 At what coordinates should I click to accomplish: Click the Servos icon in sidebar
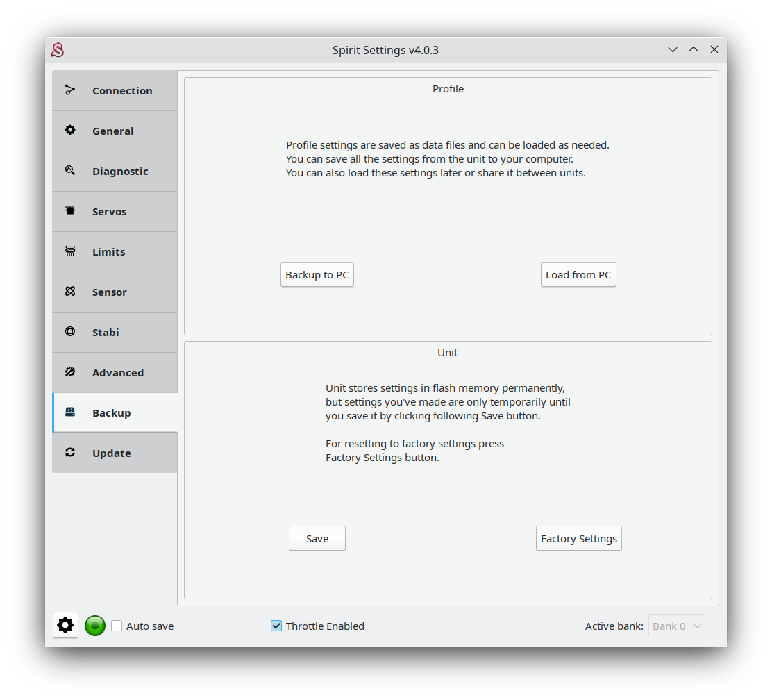click(x=70, y=211)
